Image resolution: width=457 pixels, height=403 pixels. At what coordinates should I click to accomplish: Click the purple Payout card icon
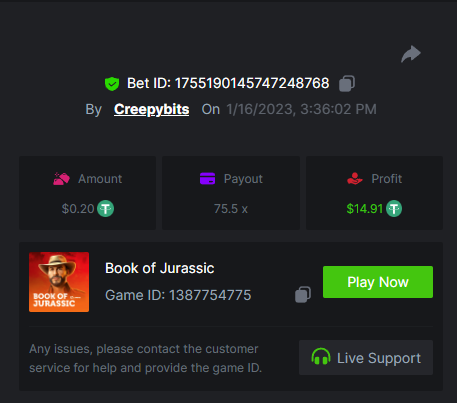point(207,178)
